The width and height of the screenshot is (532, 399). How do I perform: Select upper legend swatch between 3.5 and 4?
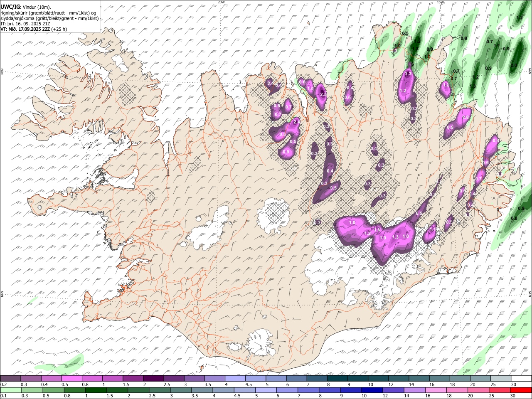pyautogui.click(x=214, y=379)
